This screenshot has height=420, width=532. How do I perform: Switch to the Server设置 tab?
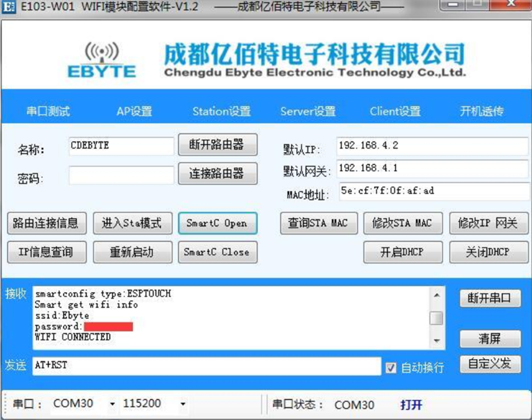click(x=309, y=111)
